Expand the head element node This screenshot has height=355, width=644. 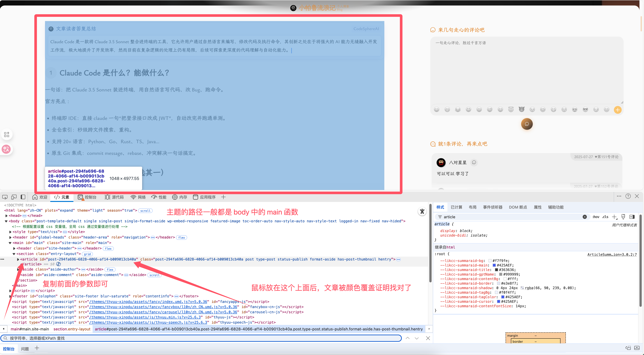pyautogui.click(x=6, y=216)
